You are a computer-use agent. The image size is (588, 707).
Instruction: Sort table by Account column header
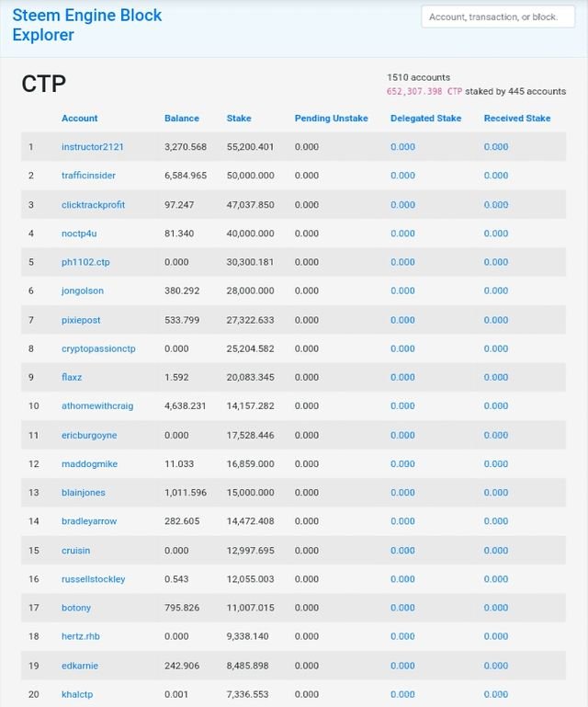(79, 119)
